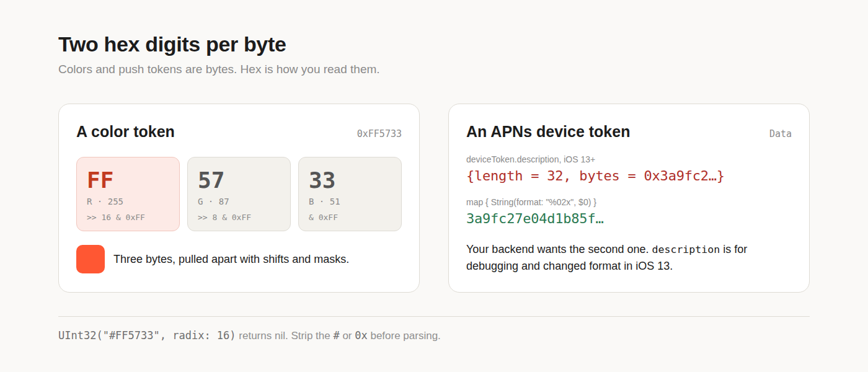Select the FF red byte card
Screen dimensions: 868x372
coord(128,194)
